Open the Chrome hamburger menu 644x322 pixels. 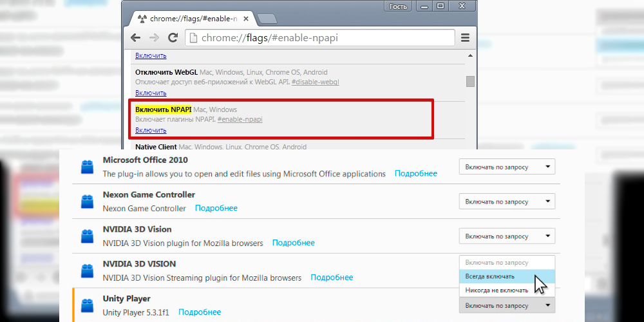tap(465, 38)
